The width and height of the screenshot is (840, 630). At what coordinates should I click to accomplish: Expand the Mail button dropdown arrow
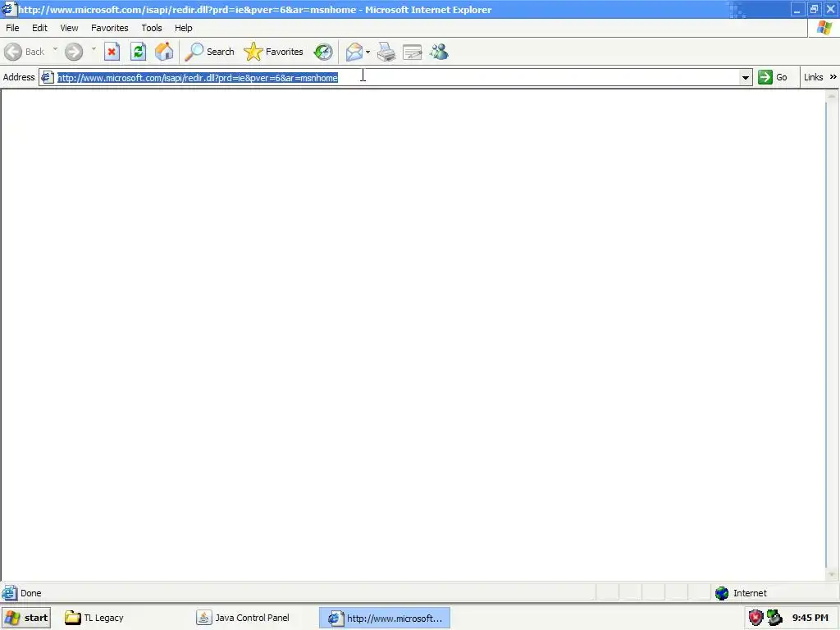[368, 52]
